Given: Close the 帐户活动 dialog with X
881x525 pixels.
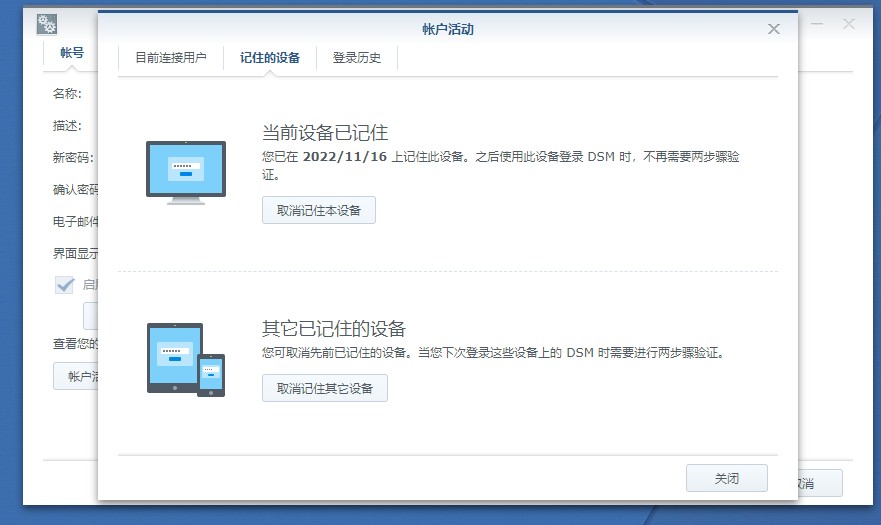Looking at the screenshot, I should tap(774, 29).
